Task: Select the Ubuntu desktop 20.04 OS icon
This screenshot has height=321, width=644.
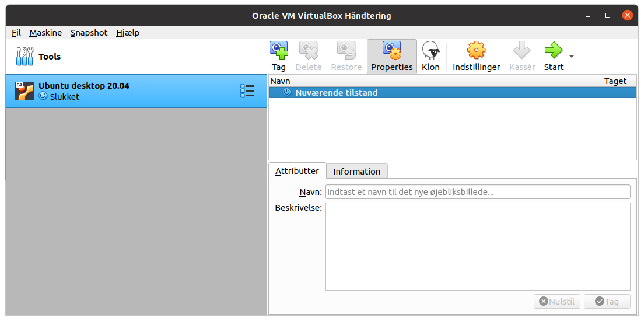Action: coord(24,91)
